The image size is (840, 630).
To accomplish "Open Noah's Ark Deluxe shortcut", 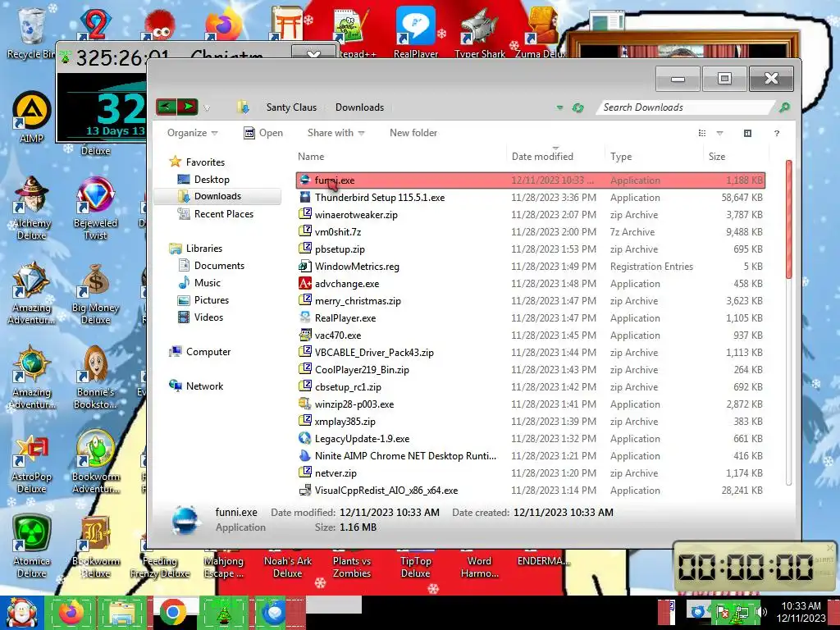I will (288, 567).
